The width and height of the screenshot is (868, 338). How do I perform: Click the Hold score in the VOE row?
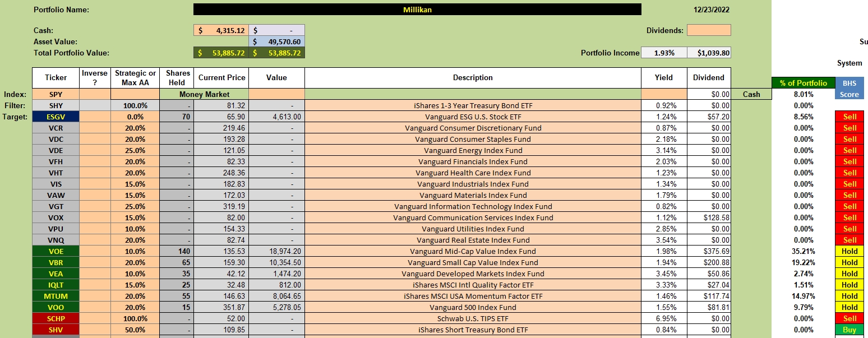click(849, 251)
